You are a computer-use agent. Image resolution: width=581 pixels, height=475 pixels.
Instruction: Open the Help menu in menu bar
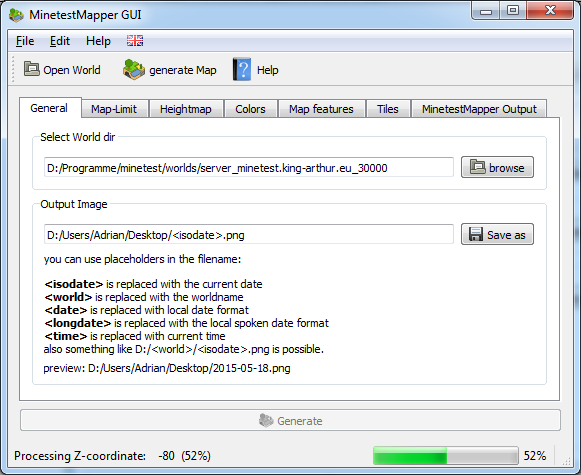tap(98, 41)
